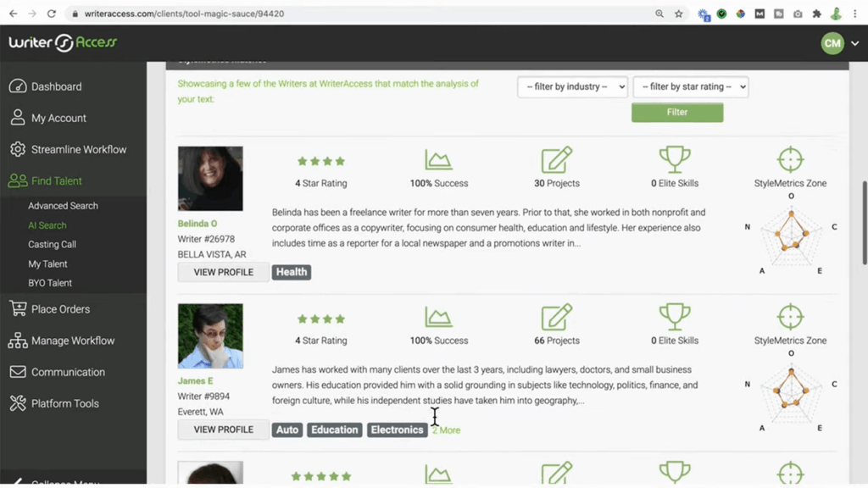868x488 pixels.
Task: Click the browser address bar URL
Action: (184, 14)
